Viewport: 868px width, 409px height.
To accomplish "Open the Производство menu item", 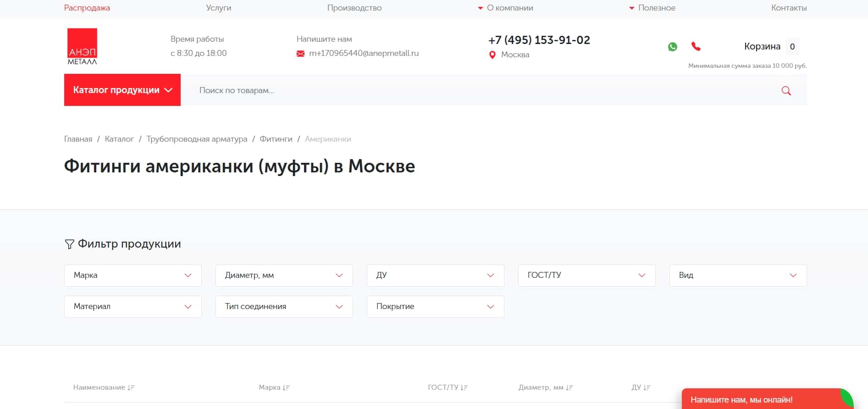I will tap(354, 8).
